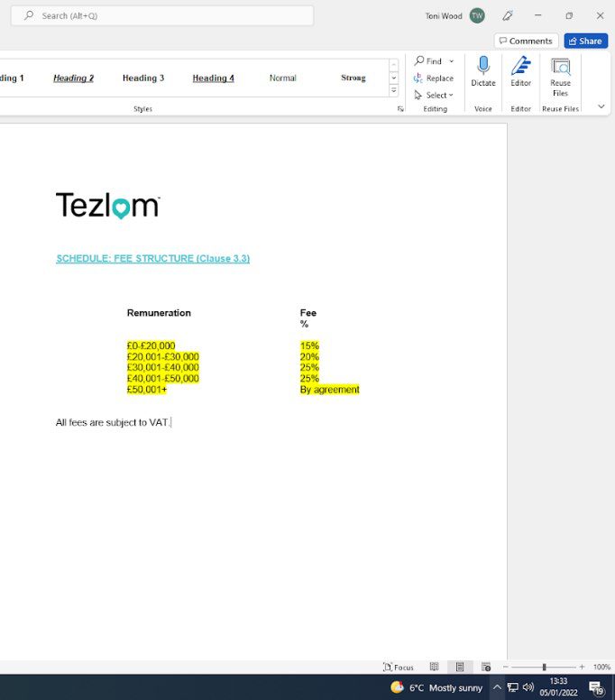Screen dimensions: 615x700
Task: Click the Share button
Action: [x=586, y=41]
